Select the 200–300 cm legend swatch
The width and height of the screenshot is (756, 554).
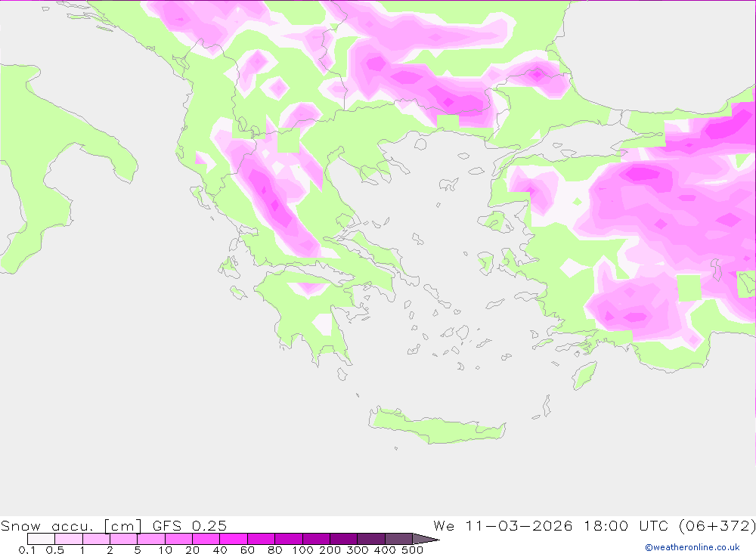(343, 539)
